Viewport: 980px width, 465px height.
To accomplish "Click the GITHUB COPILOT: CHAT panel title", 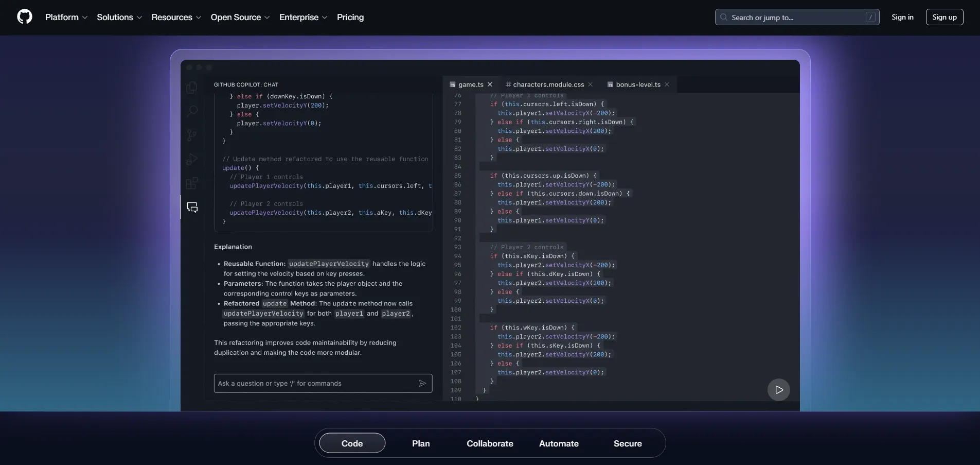I will (x=246, y=84).
